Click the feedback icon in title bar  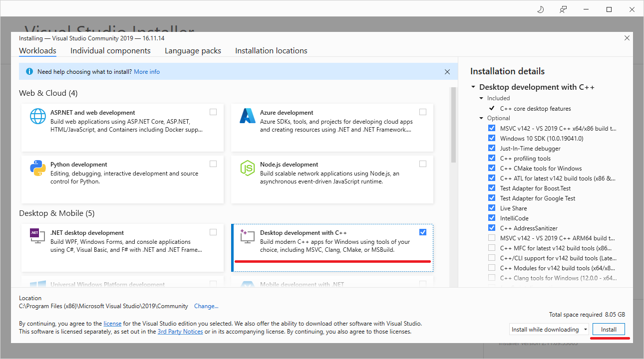(563, 9)
